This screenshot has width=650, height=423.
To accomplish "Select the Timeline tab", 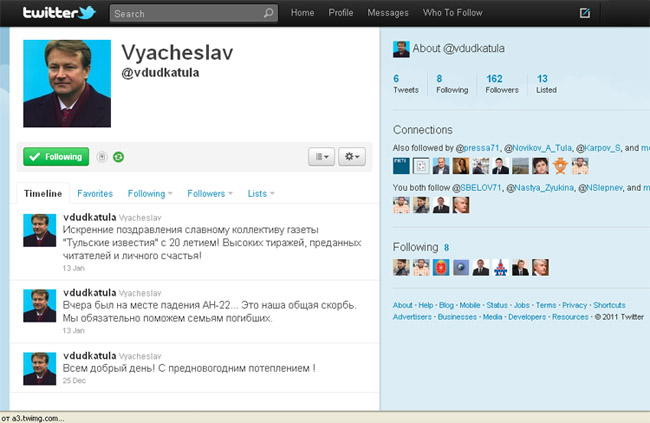I will (x=43, y=194).
